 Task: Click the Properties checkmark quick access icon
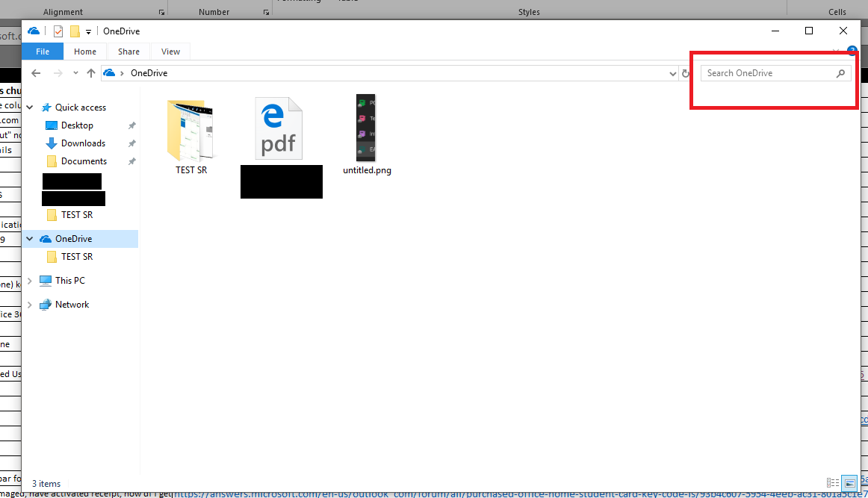pyautogui.click(x=58, y=31)
